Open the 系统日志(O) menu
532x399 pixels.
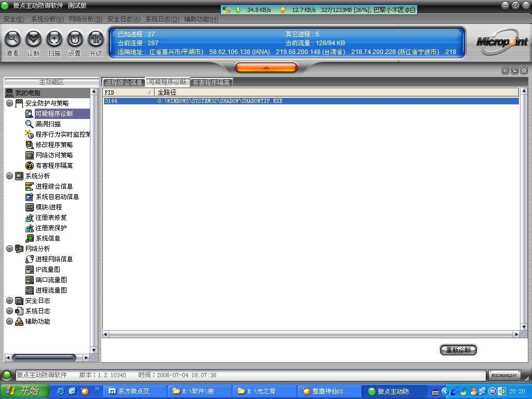(162, 19)
